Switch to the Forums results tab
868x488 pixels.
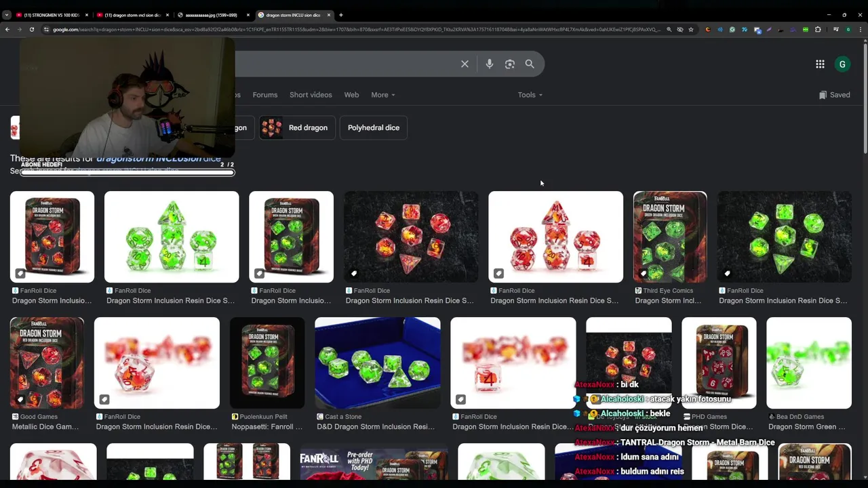(x=265, y=95)
